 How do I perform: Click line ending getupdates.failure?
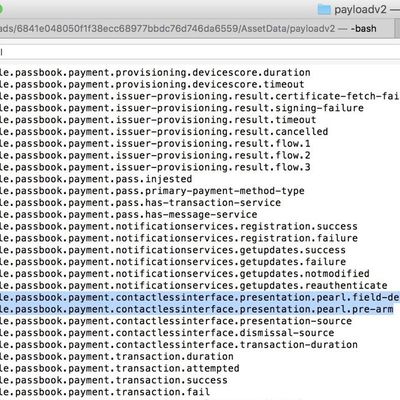pos(173,262)
